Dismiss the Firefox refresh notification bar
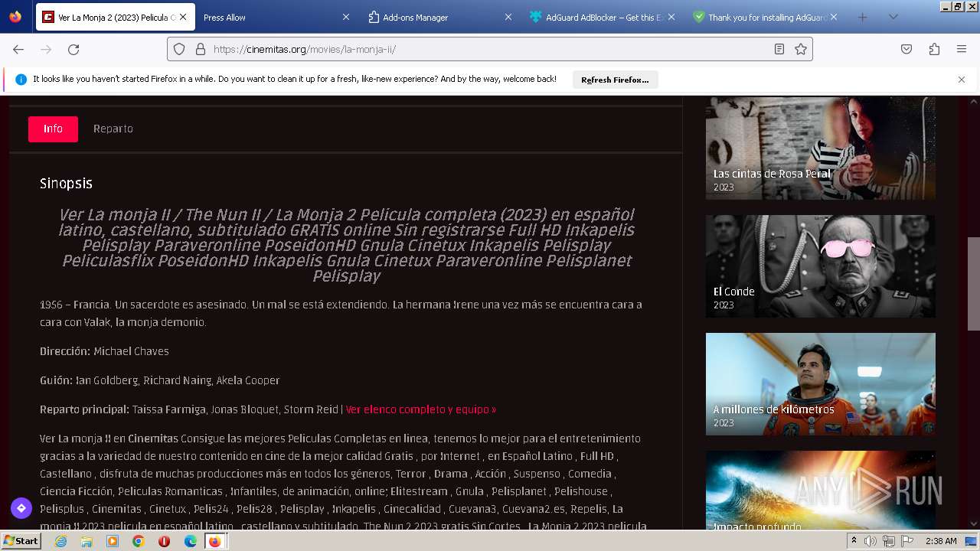The width and height of the screenshot is (980, 551). (962, 80)
